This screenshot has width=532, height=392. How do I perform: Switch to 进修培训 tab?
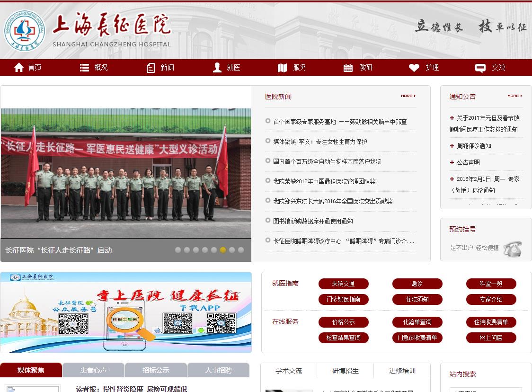pos(402,371)
